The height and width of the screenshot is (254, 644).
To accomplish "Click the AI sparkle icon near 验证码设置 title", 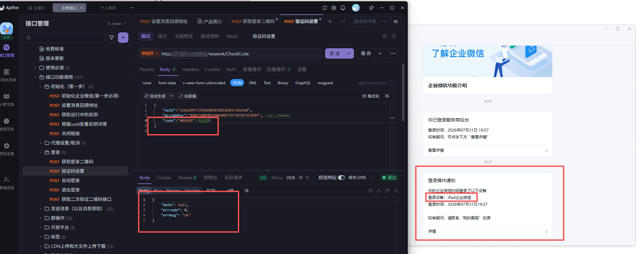I will [384, 36].
